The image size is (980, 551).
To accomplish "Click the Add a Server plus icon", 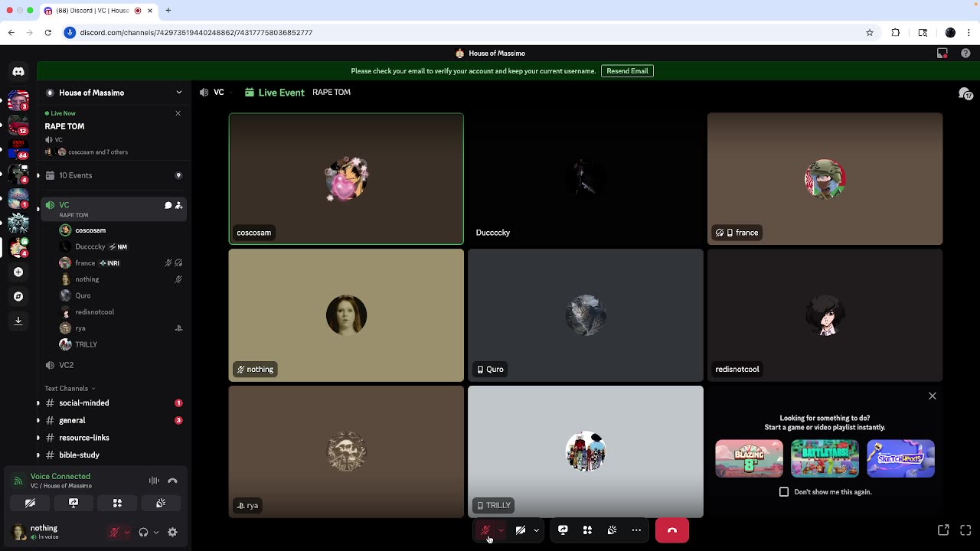I will click(x=18, y=272).
